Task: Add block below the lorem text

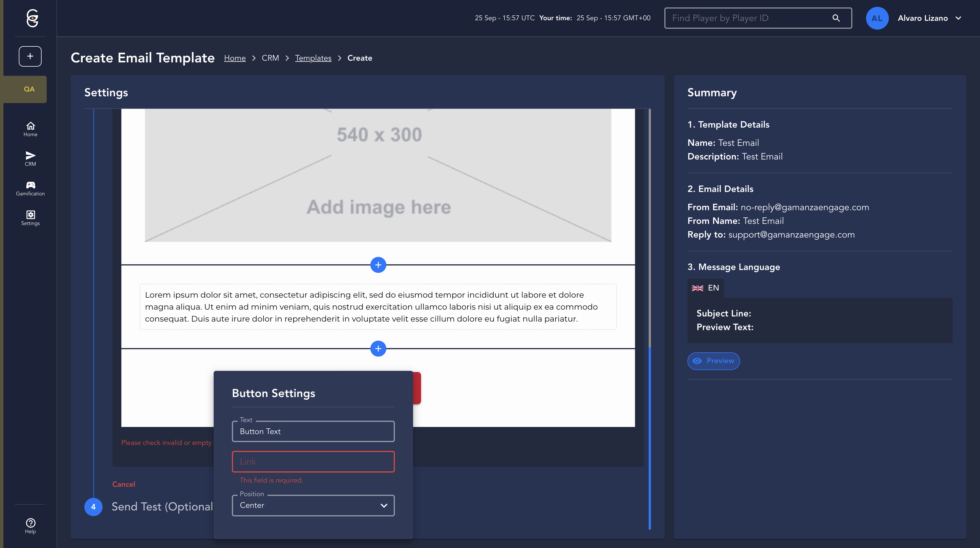Action: (378, 348)
